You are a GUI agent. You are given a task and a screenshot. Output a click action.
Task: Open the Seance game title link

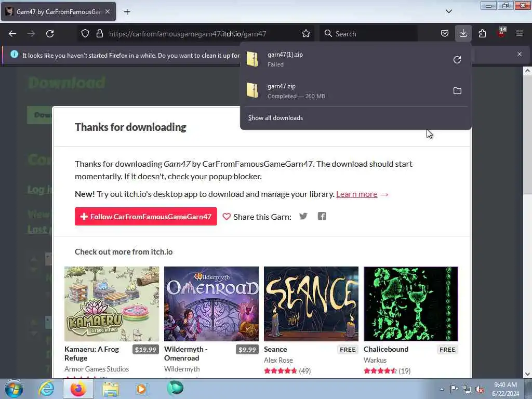(275, 349)
